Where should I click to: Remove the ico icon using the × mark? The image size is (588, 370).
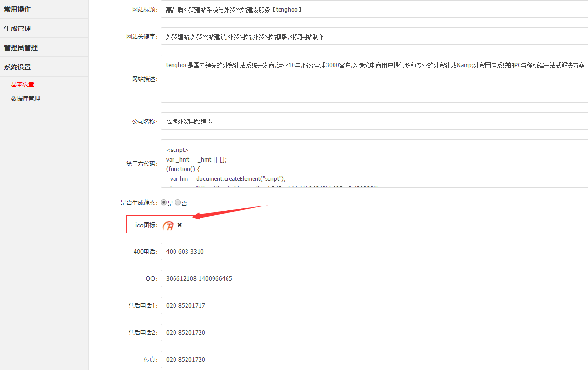click(x=179, y=224)
